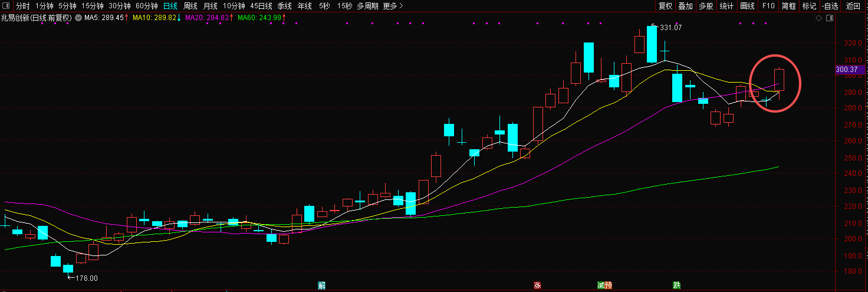The width and height of the screenshot is (868, 292).
Task: Click the cyan 解 event marker
Action: pyautogui.click(x=321, y=285)
